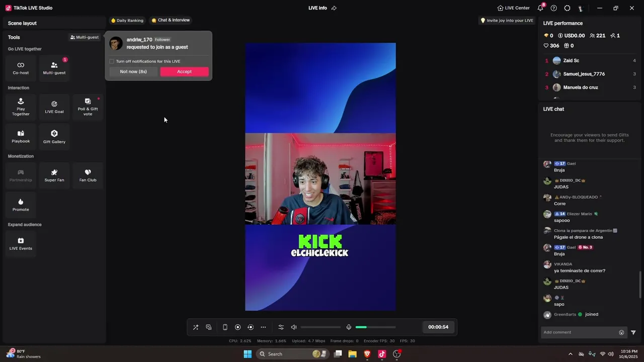Click the share arrow next to LIVE info
644x362 pixels.
point(334,8)
